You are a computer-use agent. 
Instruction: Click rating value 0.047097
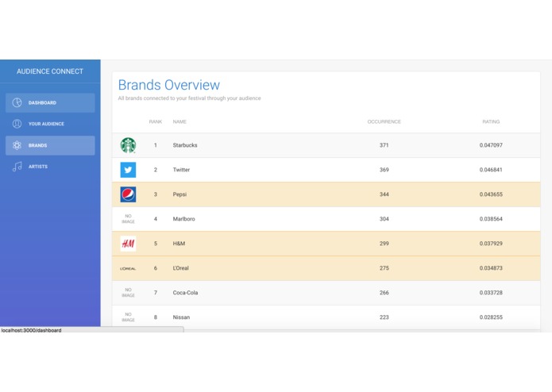[x=491, y=145]
